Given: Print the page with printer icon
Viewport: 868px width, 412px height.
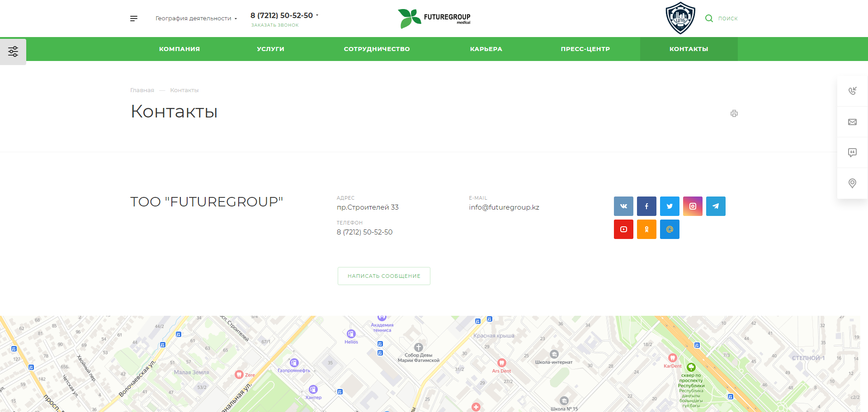Looking at the screenshot, I should [734, 113].
